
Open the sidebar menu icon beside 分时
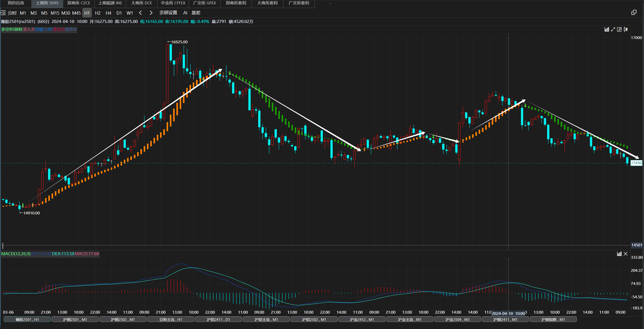(x=3, y=13)
